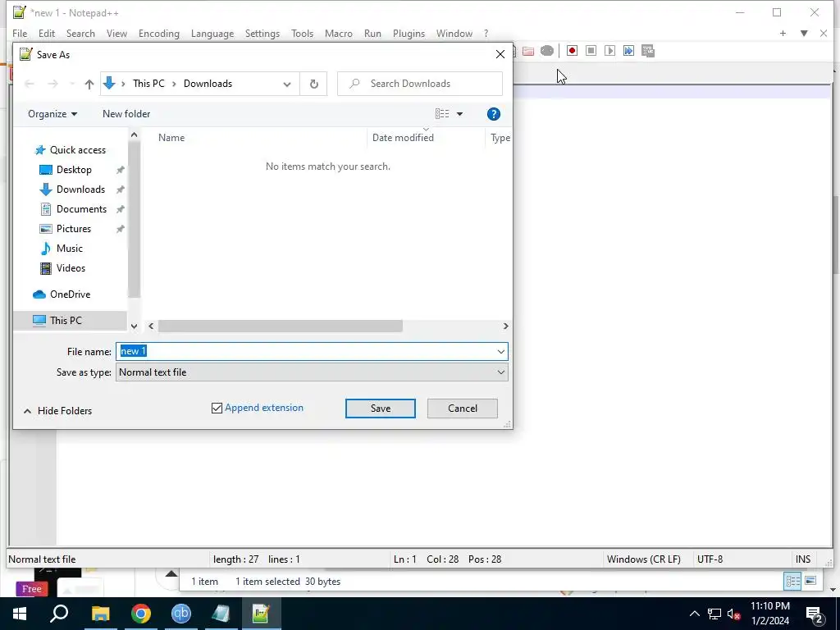Click the horizontal scrollbar thumb in file list
Viewport: 840px width, 630px height.
pyautogui.click(x=281, y=326)
